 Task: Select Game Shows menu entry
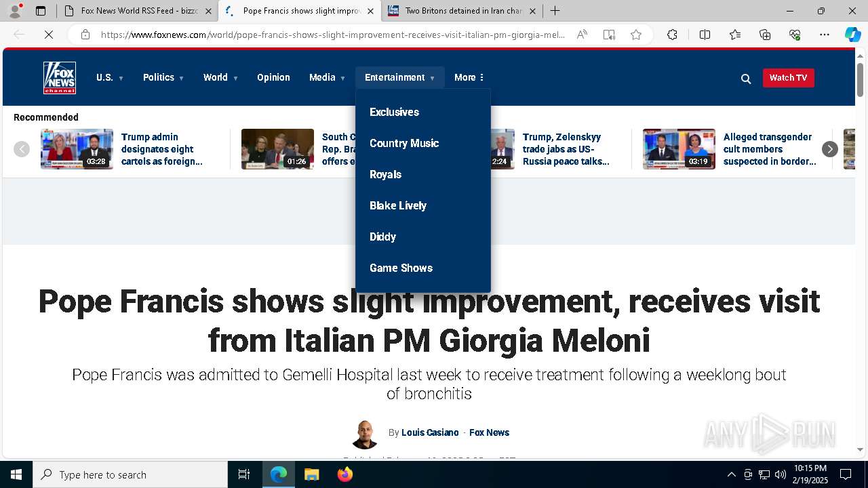point(401,268)
